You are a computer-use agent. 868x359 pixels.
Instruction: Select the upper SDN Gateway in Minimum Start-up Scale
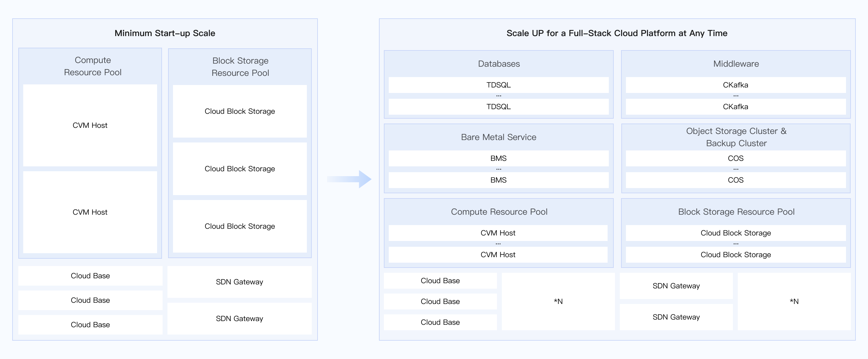click(x=240, y=282)
